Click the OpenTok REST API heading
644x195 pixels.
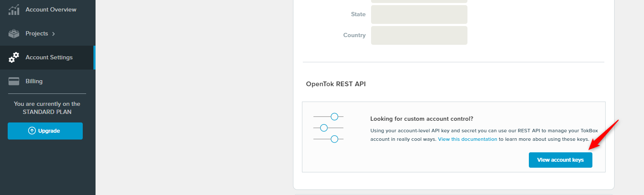pyautogui.click(x=336, y=84)
